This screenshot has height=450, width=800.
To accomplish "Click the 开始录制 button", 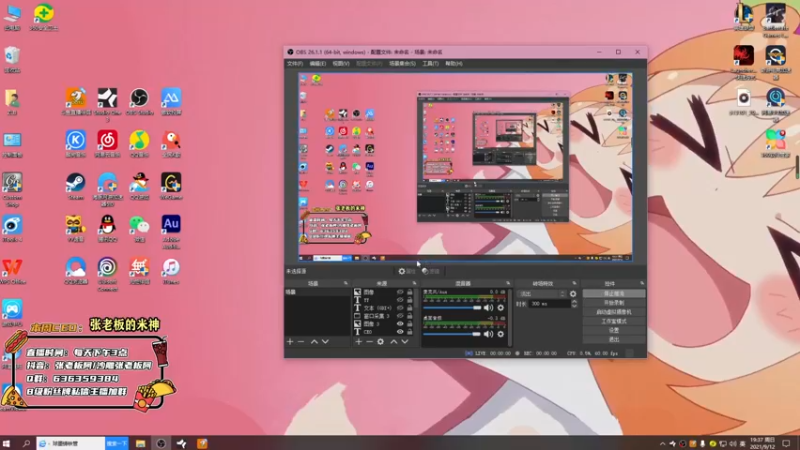I will [614, 303].
